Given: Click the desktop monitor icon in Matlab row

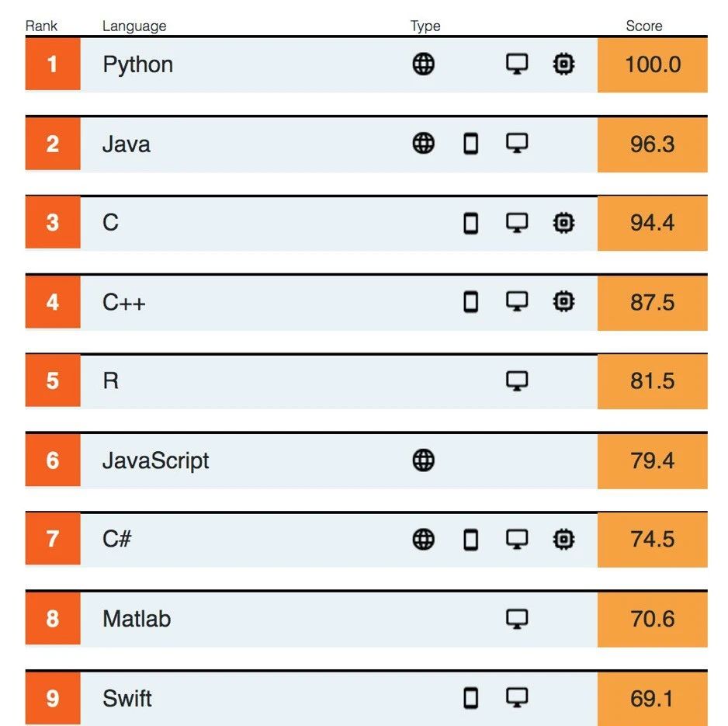Looking at the screenshot, I should pyautogui.click(x=517, y=619).
